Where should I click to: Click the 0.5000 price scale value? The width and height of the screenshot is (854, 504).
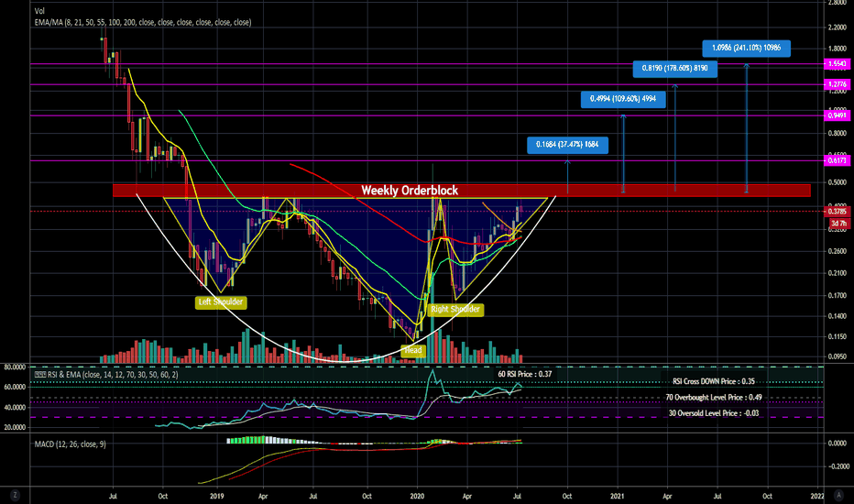coord(838,182)
